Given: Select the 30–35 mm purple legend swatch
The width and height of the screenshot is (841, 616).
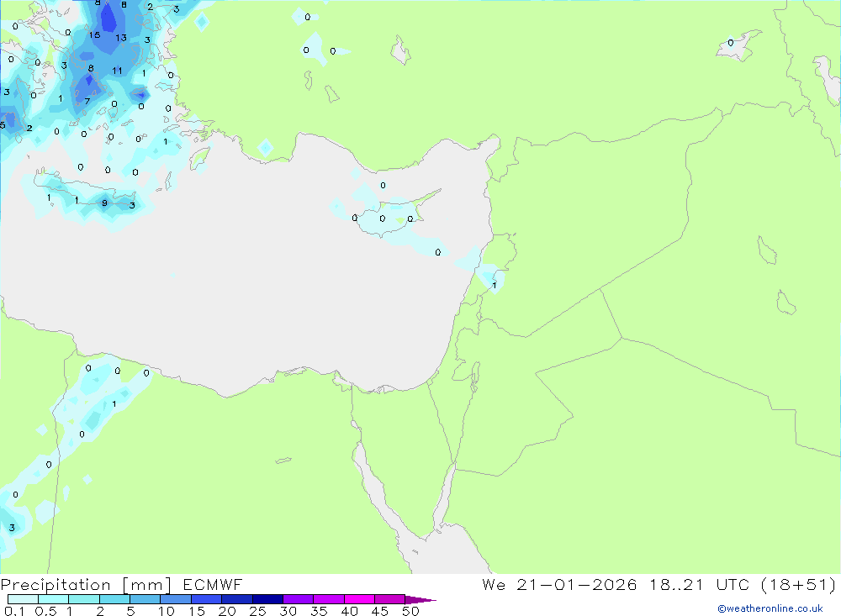Looking at the screenshot, I should (298, 599).
